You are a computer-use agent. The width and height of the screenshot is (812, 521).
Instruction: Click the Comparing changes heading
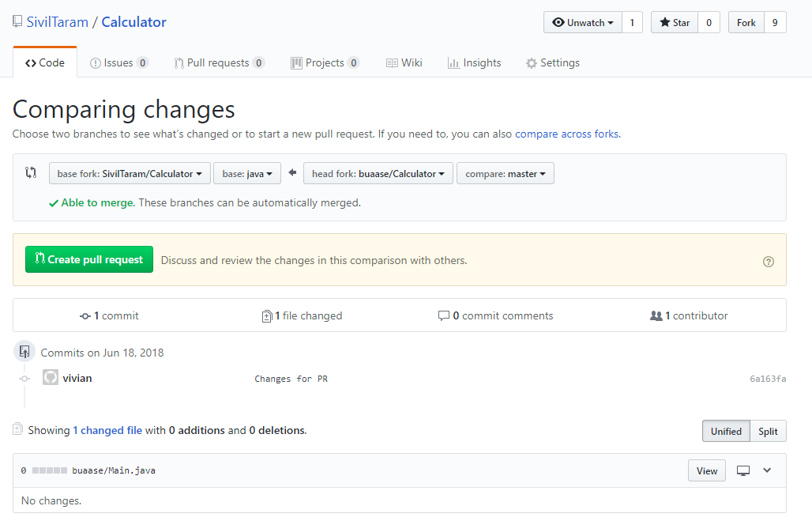pos(124,109)
